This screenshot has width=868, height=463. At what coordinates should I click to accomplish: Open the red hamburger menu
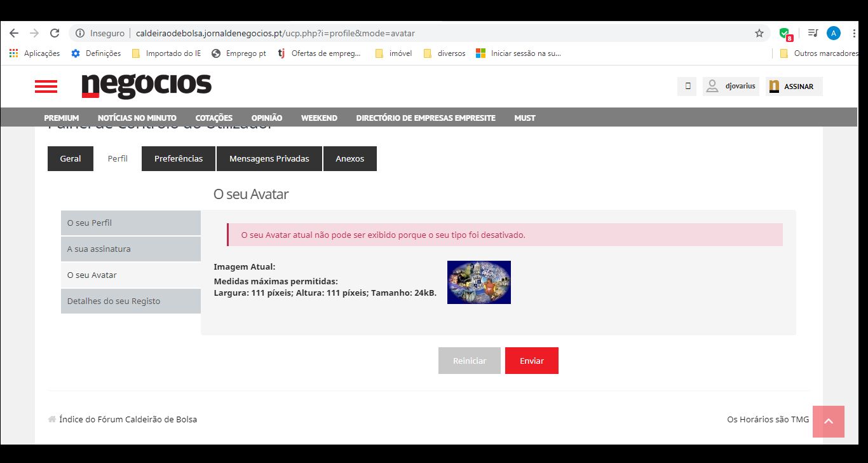[46, 86]
